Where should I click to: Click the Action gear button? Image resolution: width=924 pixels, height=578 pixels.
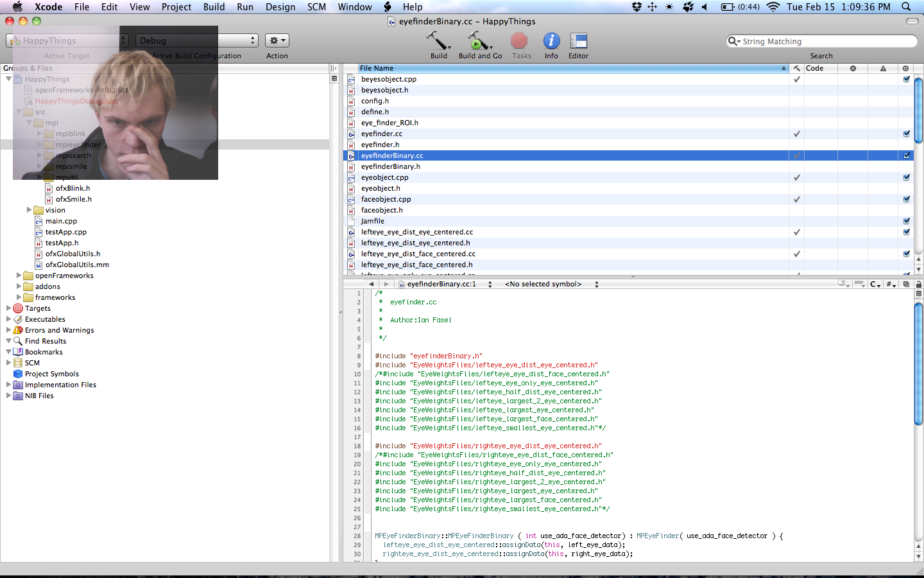coord(277,40)
